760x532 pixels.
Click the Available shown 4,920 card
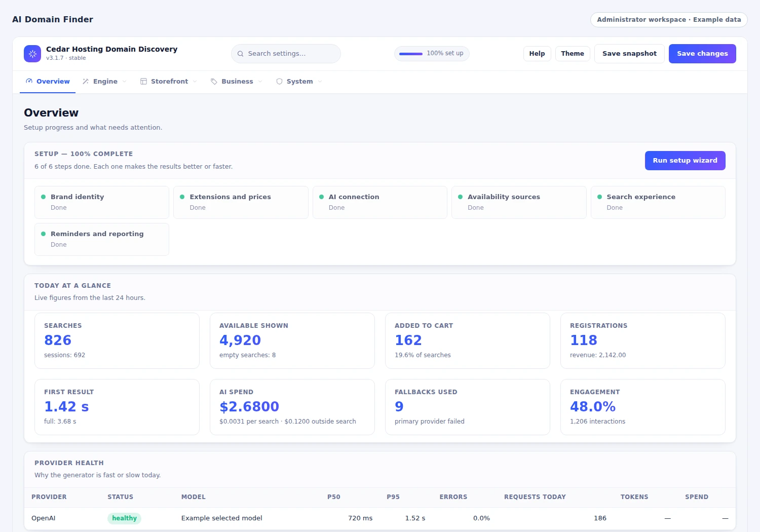[x=292, y=340]
